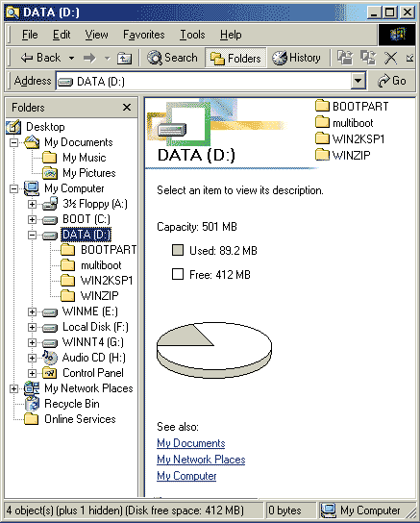Viewport: 420px width, 523px height.
Task: Follow the My Network Places link
Action: coord(201,460)
